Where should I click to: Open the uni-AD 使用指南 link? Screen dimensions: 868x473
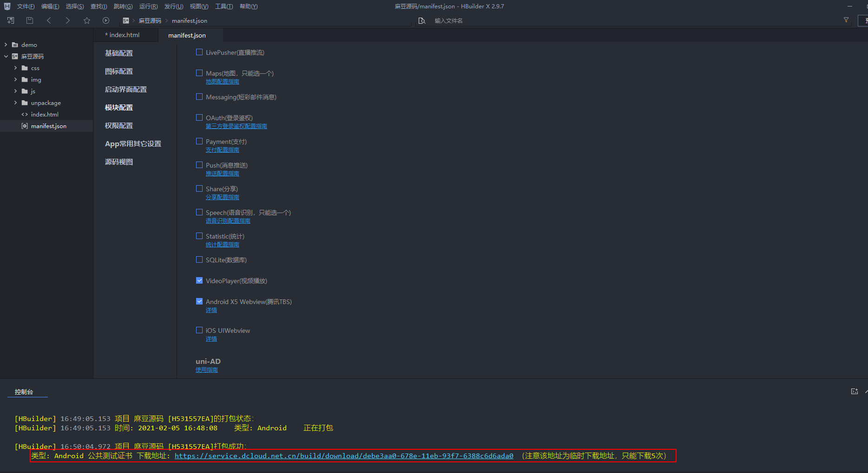pos(207,370)
